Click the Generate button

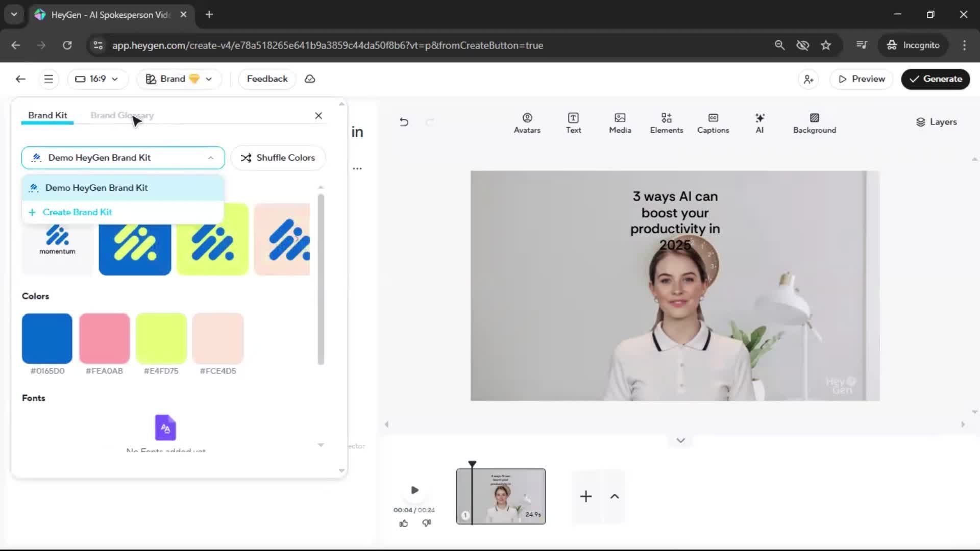coord(935,79)
